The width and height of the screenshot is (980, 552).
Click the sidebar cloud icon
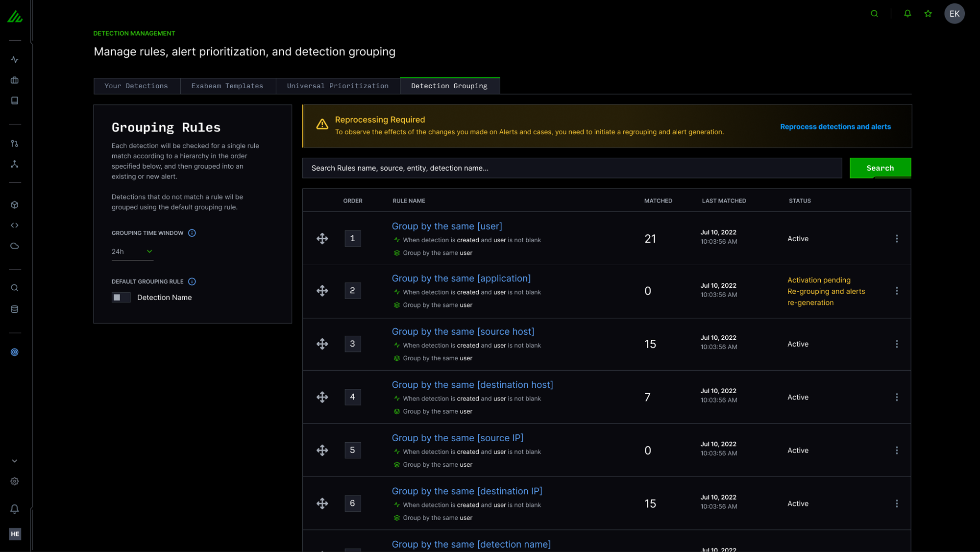15,246
